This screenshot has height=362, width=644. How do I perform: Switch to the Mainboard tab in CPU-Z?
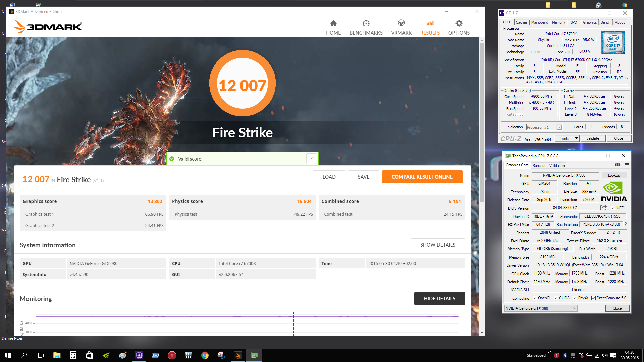coord(539,22)
